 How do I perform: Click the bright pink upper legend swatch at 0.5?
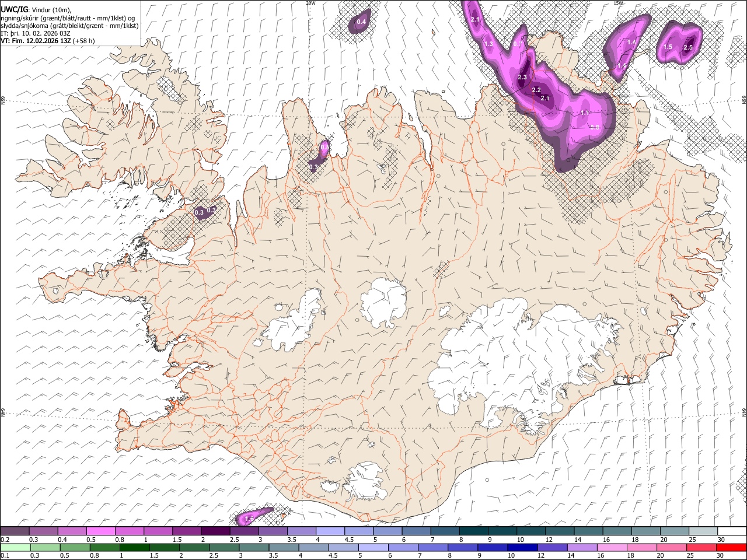[x=102, y=531]
